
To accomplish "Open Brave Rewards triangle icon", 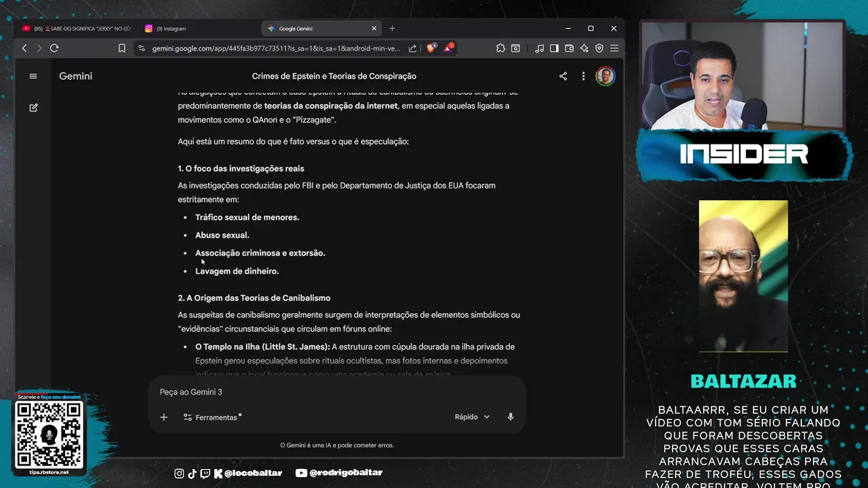I will point(448,48).
